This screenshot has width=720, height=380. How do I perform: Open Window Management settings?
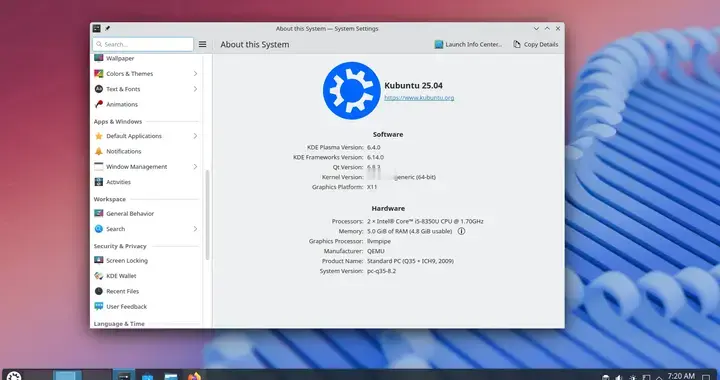click(x=146, y=167)
